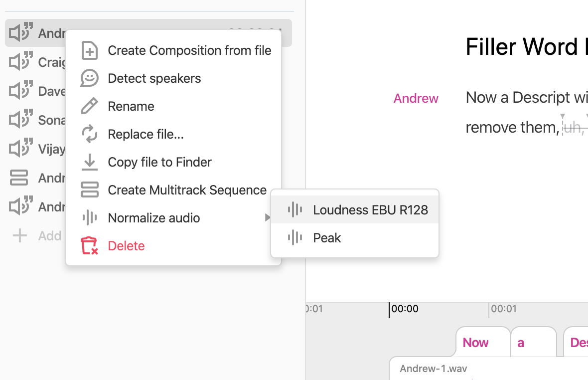This screenshot has height=380, width=588.
Task: Select Replace file... option
Action: [x=173, y=134]
